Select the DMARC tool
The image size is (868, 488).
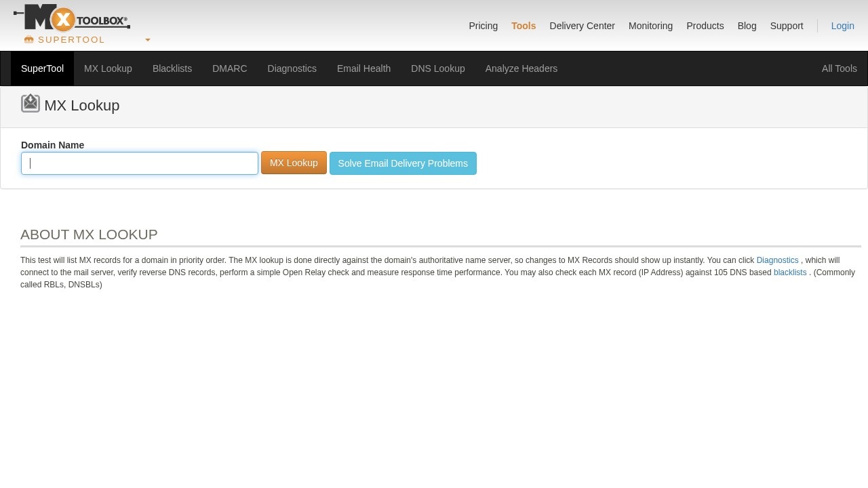pyautogui.click(x=230, y=68)
